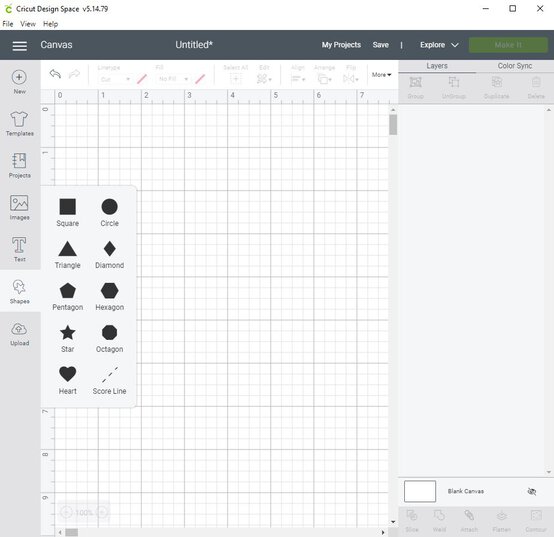
Task: Click the Weld tool
Action: click(439, 521)
